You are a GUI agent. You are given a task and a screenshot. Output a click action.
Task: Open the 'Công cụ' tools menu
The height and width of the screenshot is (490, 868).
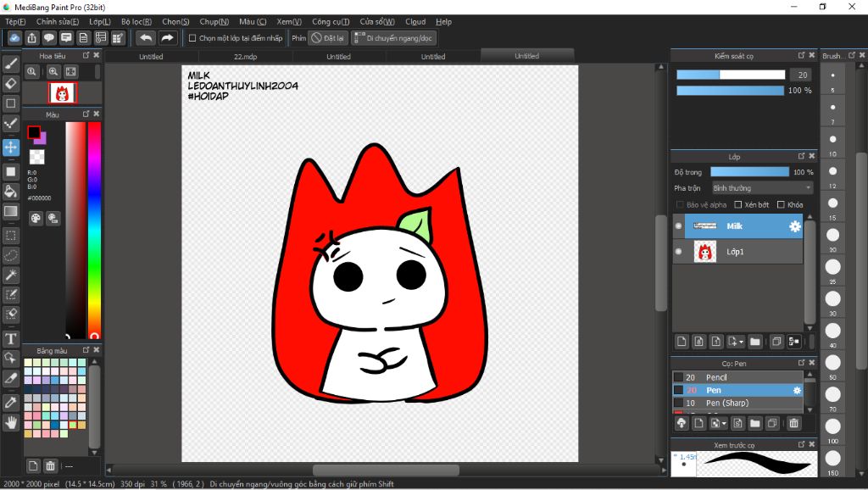(x=331, y=21)
